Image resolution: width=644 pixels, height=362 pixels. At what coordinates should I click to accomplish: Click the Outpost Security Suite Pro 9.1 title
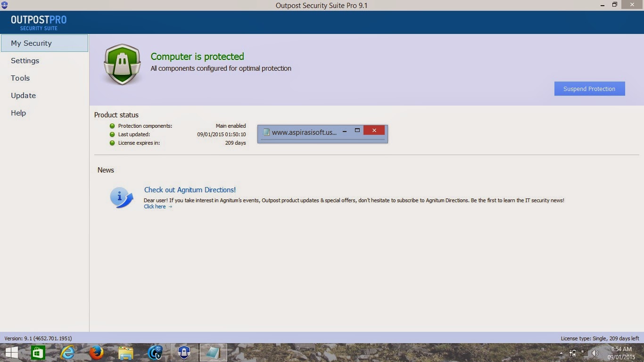322,5
